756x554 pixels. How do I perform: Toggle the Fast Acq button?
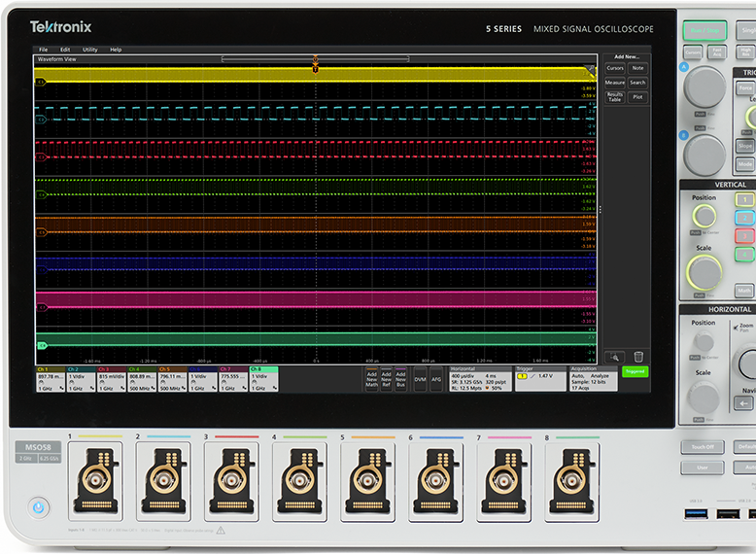717,52
